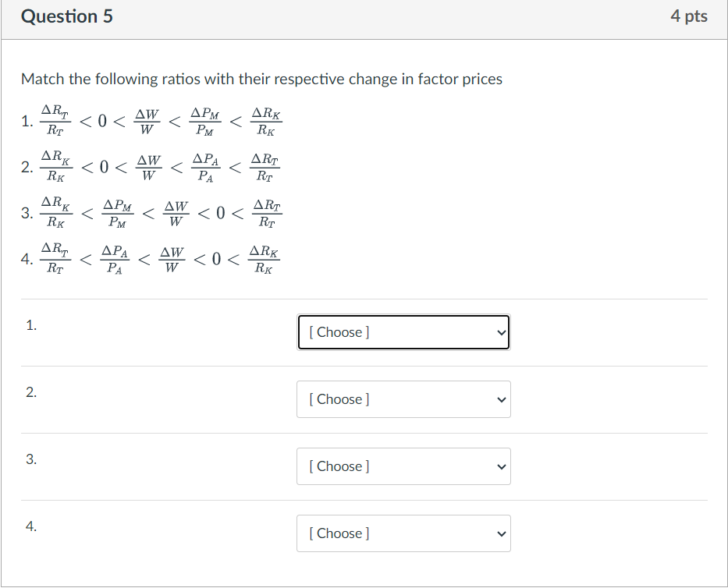This screenshot has height=588, width=728.
Task: Open the [Choose] dropdown for item 2
Action: click(403, 399)
